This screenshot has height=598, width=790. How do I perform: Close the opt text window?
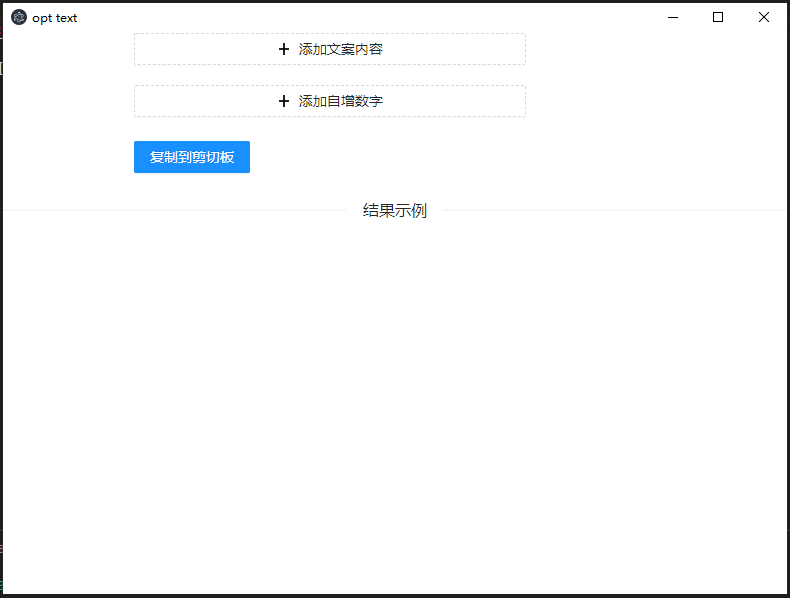[764, 17]
